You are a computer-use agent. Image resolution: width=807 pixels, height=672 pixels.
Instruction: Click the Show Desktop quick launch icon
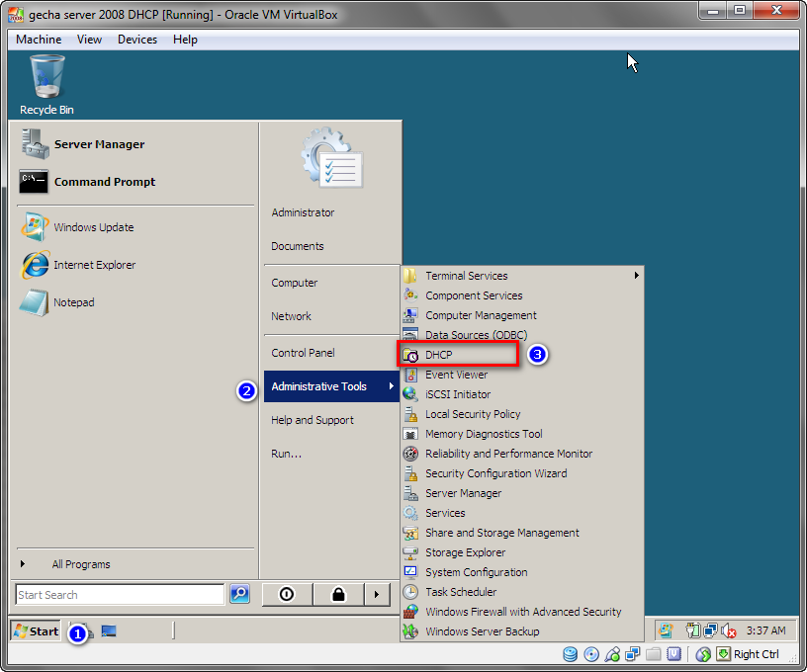109,630
